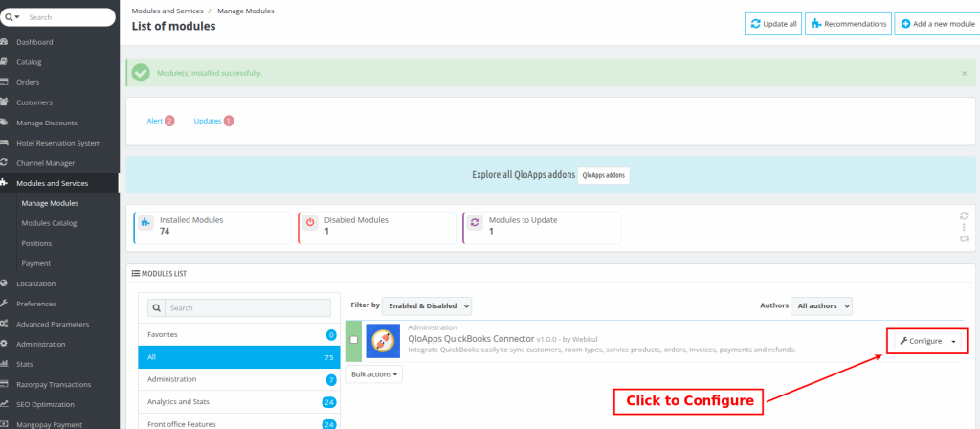The width and height of the screenshot is (980, 429).
Task: Open Modules Catalog submenu item
Action: pyautogui.click(x=50, y=223)
